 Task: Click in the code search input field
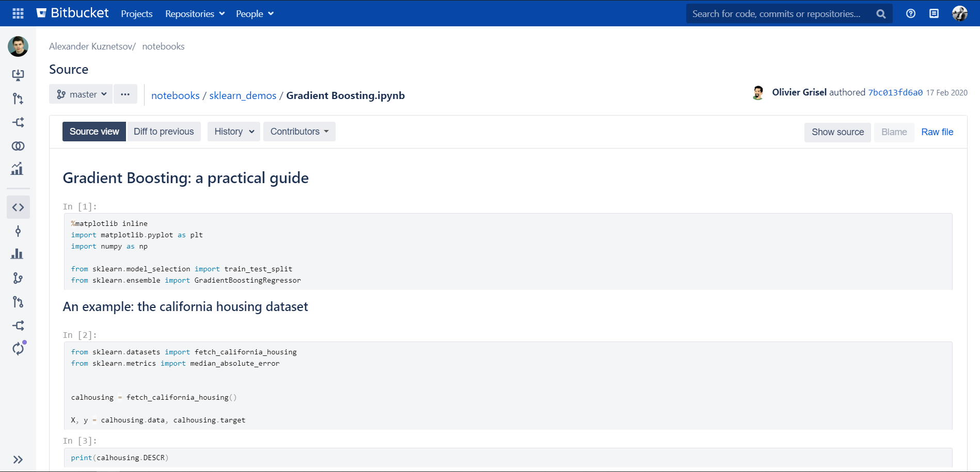point(777,14)
